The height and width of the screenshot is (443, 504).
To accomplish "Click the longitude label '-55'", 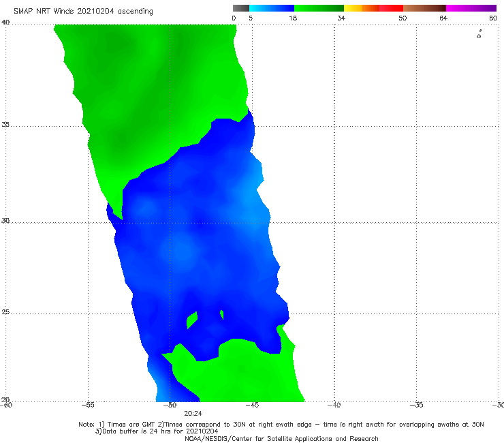I will click(x=88, y=405).
